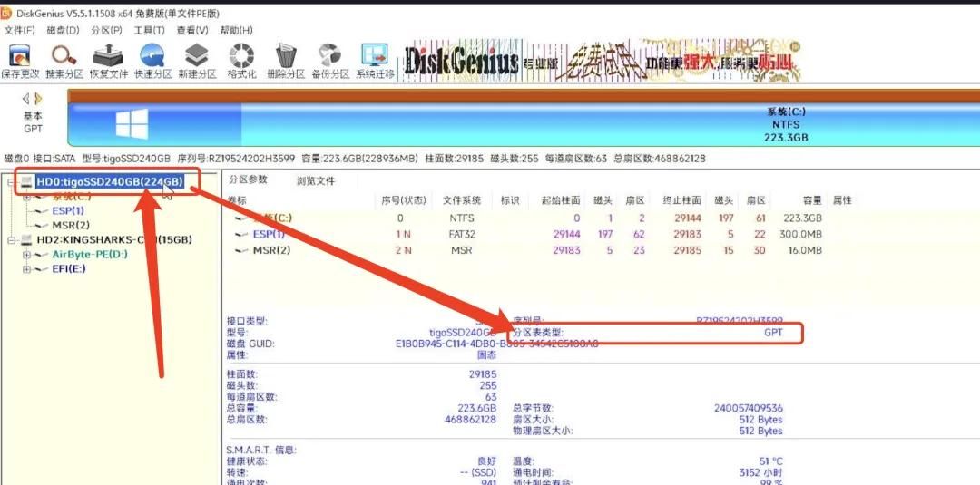Expand the 系统(C:) tree node
The image size is (980, 485).
26,197
